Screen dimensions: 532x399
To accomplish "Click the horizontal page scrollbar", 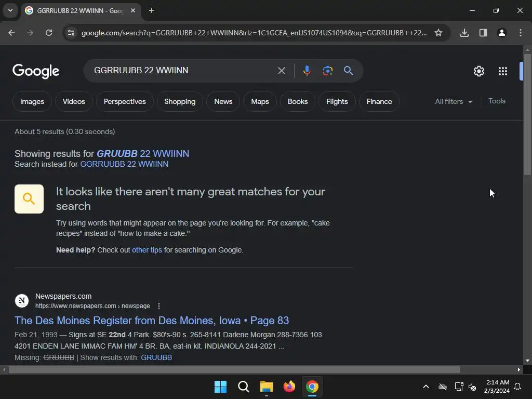I will [234, 369].
